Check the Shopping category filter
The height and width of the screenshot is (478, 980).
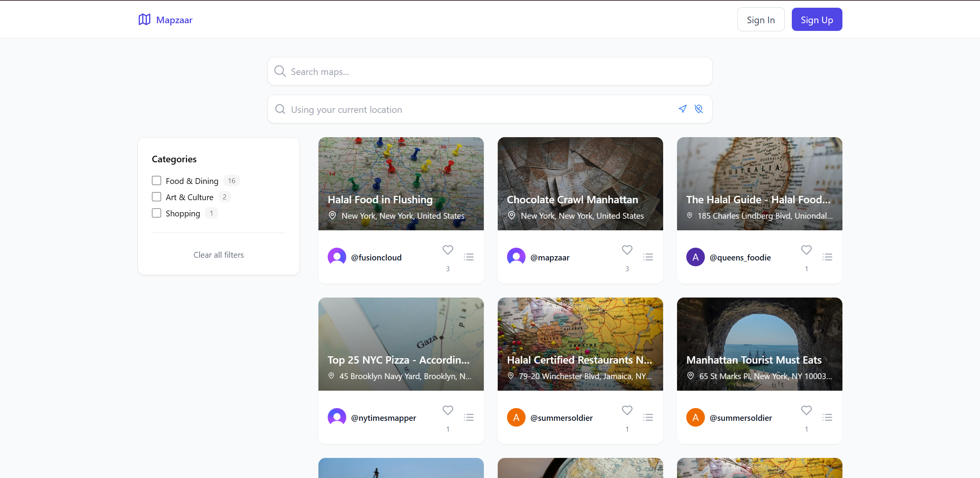pyautogui.click(x=157, y=213)
